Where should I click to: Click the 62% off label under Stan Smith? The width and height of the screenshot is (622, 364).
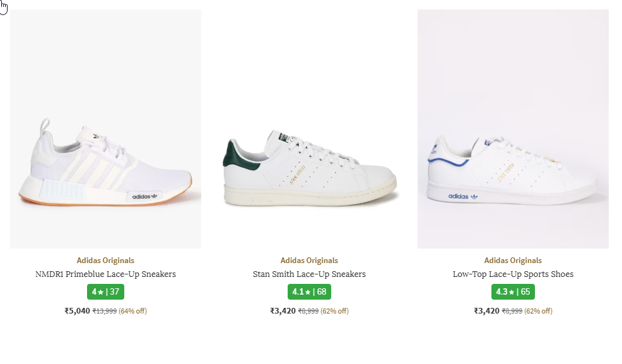click(x=334, y=311)
